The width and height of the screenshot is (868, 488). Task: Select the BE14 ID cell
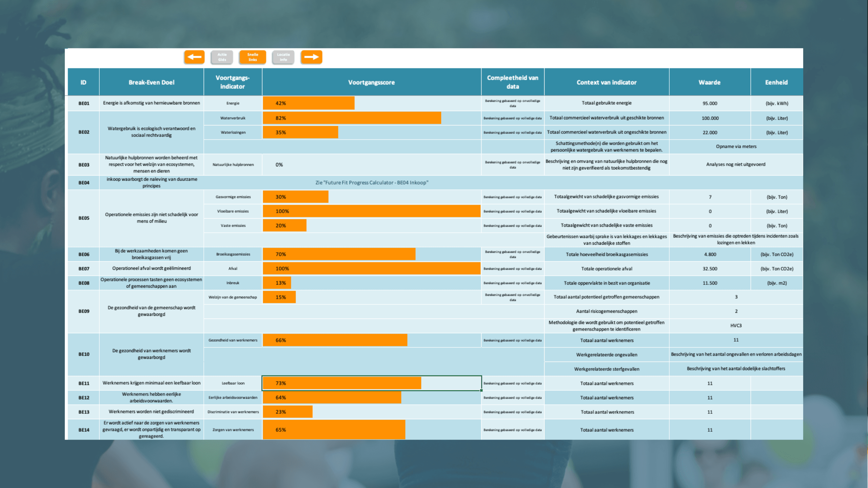[84, 430]
